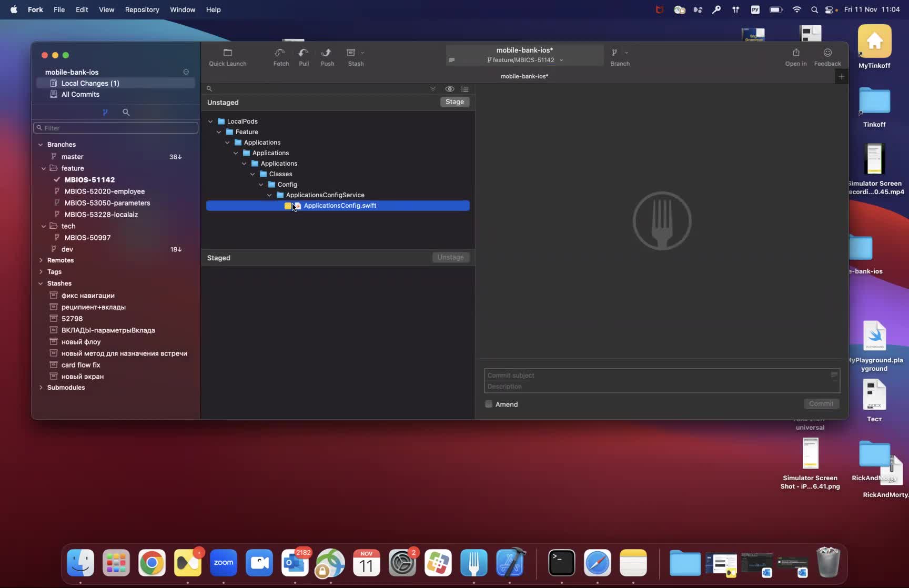Collapse the tech branch folder

44,226
